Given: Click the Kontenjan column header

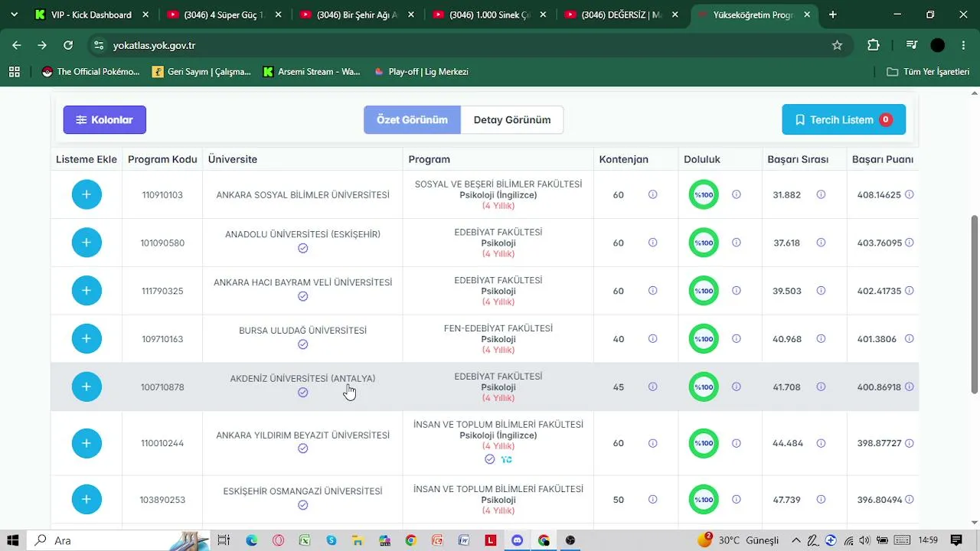Looking at the screenshot, I should (x=624, y=159).
